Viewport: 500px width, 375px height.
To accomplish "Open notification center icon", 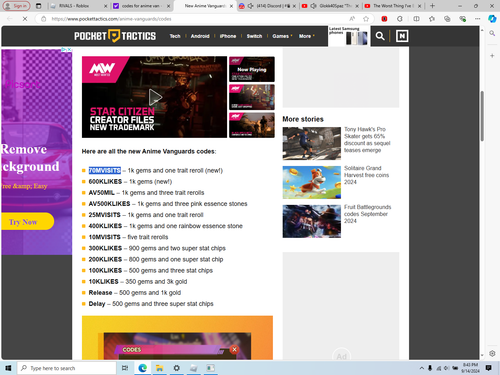I will point(488,368).
